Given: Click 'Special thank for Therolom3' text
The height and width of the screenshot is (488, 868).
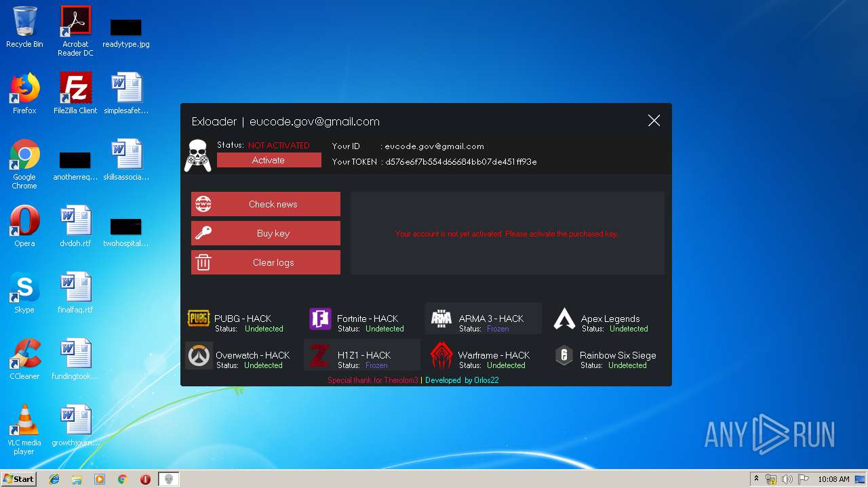Looking at the screenshot, I should click(x=373, y=380).
